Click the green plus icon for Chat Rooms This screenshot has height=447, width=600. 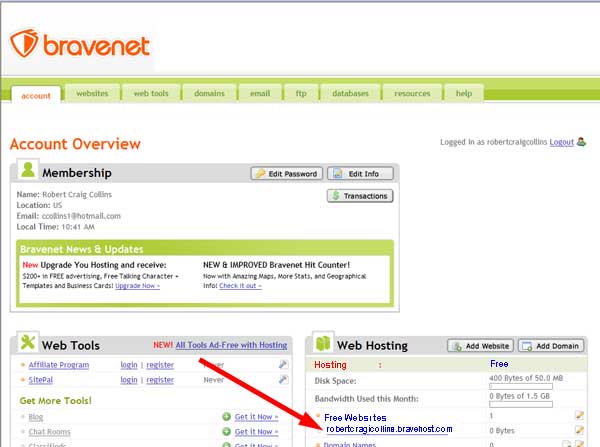click(x=227, y=432)
